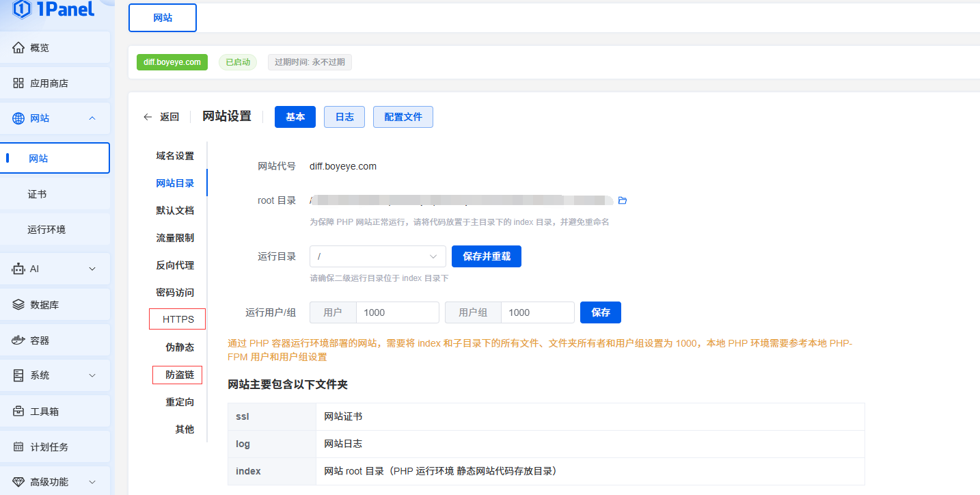Open the 网站目录 section
980x495 pixels.
(x=175, y=183)
